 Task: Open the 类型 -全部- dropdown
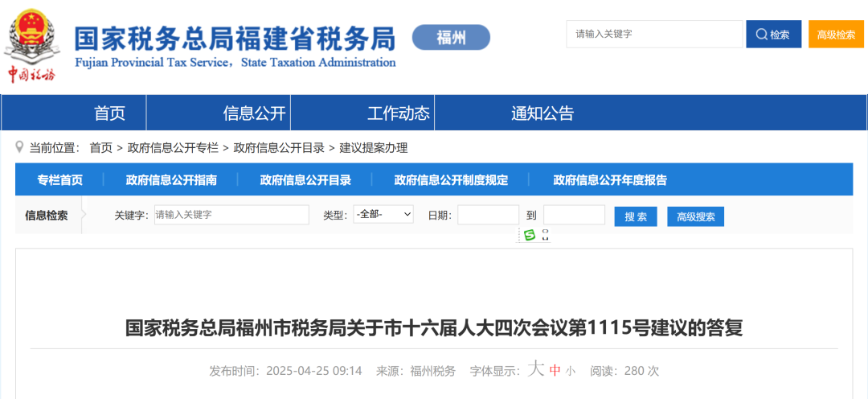pyautogui.click(x=383, y=215)
